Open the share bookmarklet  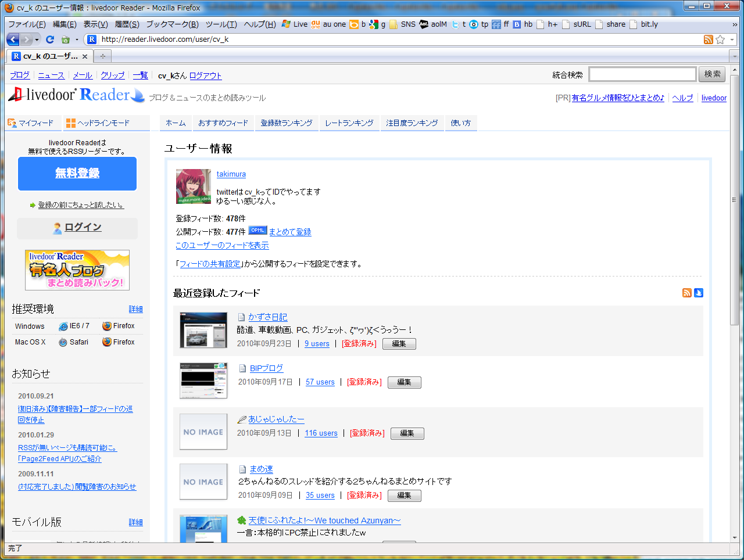(610, 24)
